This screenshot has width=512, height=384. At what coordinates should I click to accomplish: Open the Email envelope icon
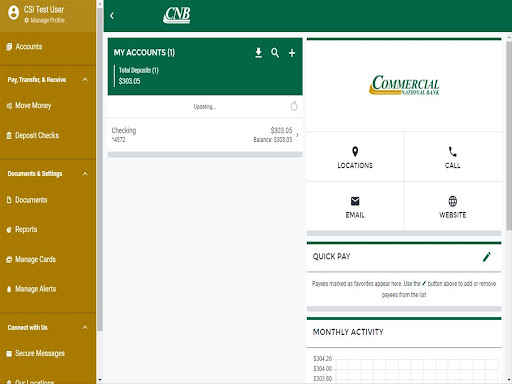[x=355, y=201]
